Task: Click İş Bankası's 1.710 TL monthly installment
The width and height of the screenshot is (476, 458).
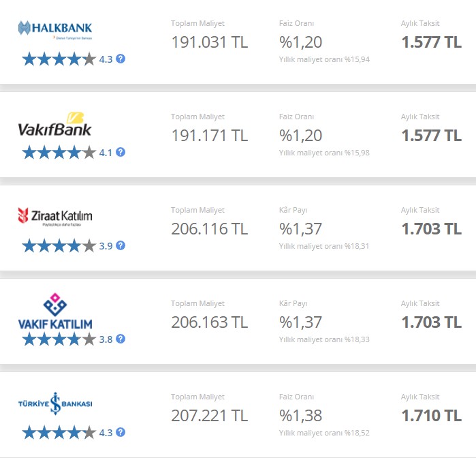Action: pos(431,416)
